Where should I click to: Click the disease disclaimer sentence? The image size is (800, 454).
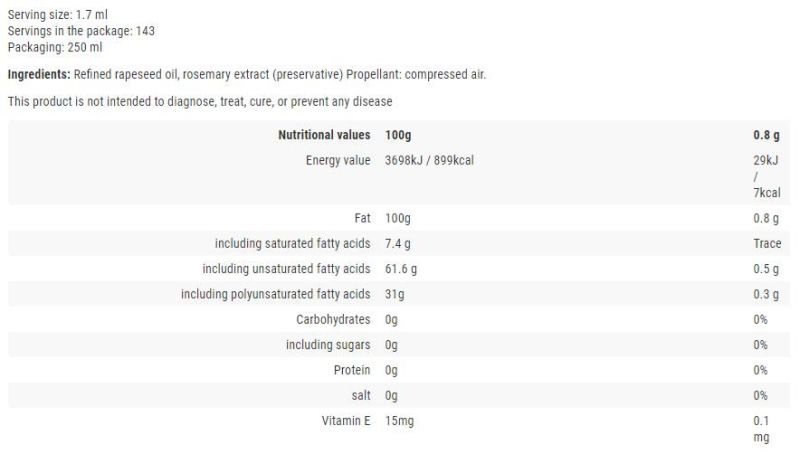point(200,102)
